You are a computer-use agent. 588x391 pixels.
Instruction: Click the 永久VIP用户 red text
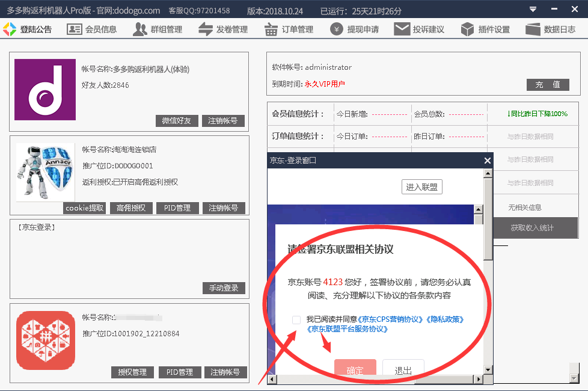[x=325, y=84]
